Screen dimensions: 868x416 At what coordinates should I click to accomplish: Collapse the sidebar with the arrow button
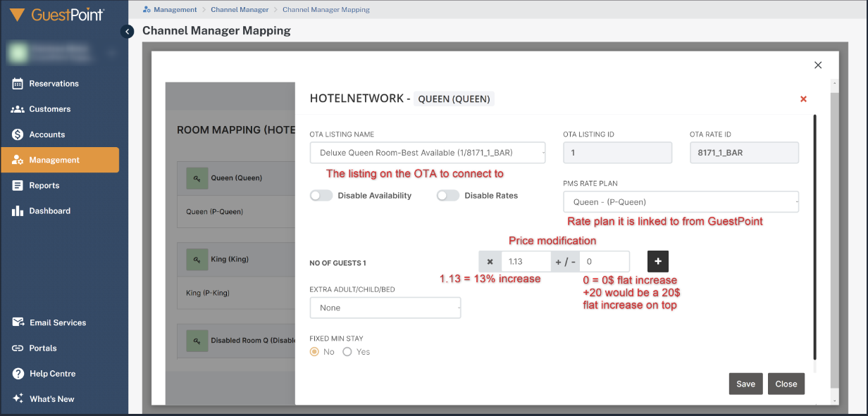127,31
